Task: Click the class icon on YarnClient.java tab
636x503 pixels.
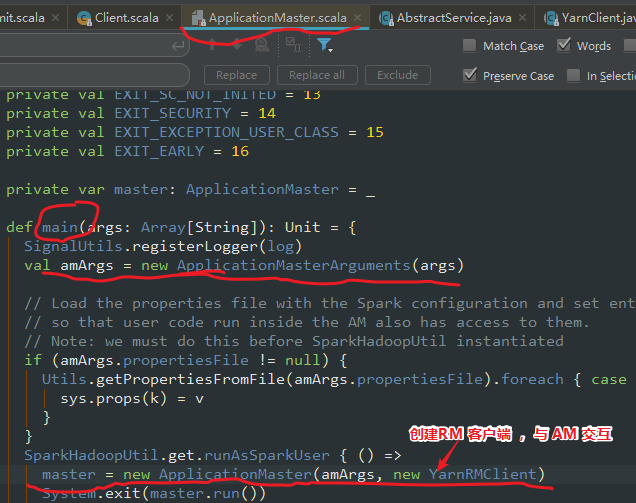Action: [551, 18]
